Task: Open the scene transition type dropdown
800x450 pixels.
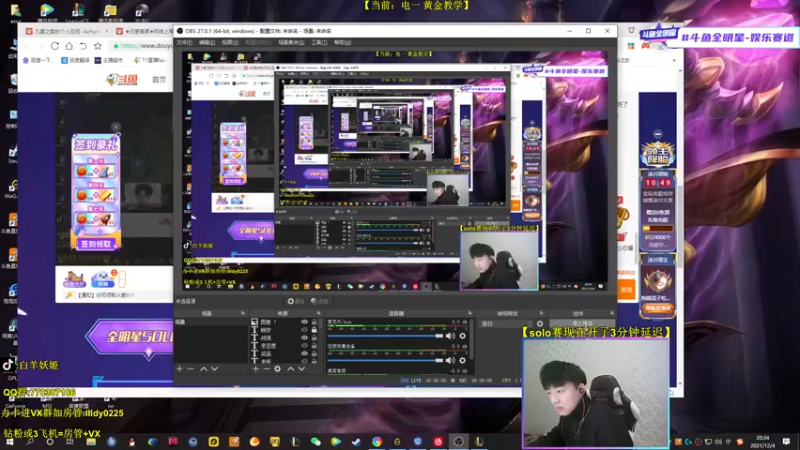Action: pos(506,323)
